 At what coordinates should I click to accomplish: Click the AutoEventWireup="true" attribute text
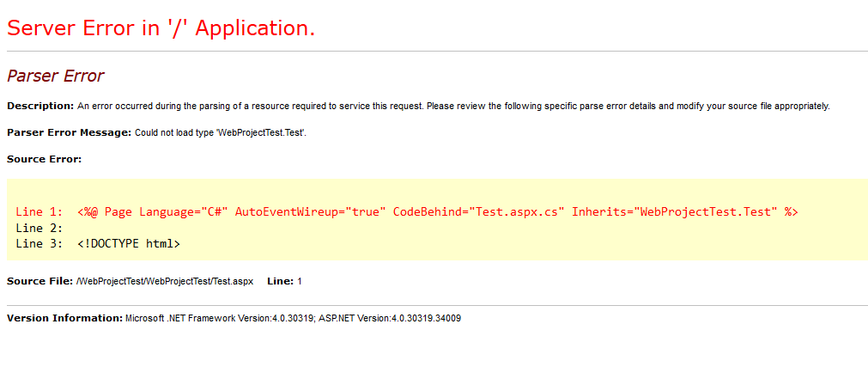point(311,211)
